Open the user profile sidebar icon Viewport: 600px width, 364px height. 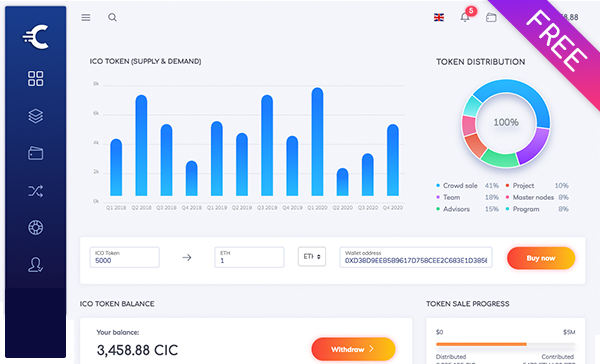point(36,264)
